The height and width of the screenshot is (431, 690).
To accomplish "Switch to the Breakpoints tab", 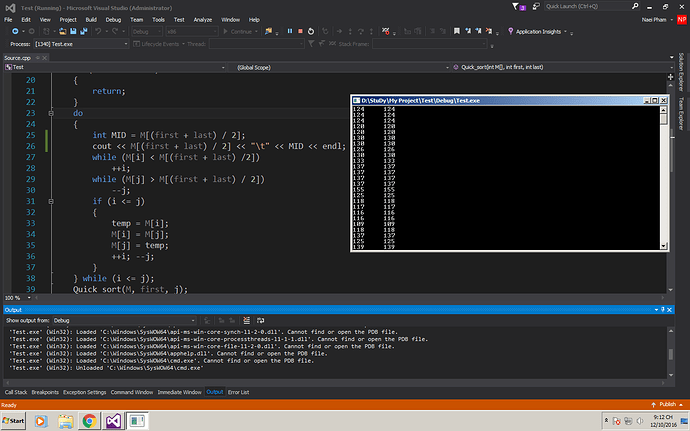I will pos(45,392).
